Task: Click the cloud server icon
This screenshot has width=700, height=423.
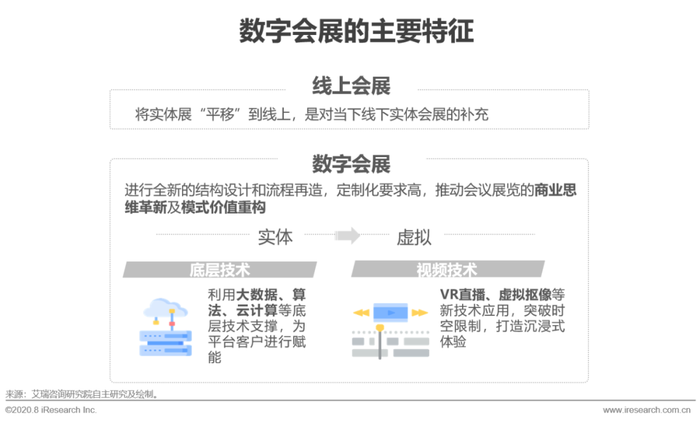Action: [x=166, y=327]
